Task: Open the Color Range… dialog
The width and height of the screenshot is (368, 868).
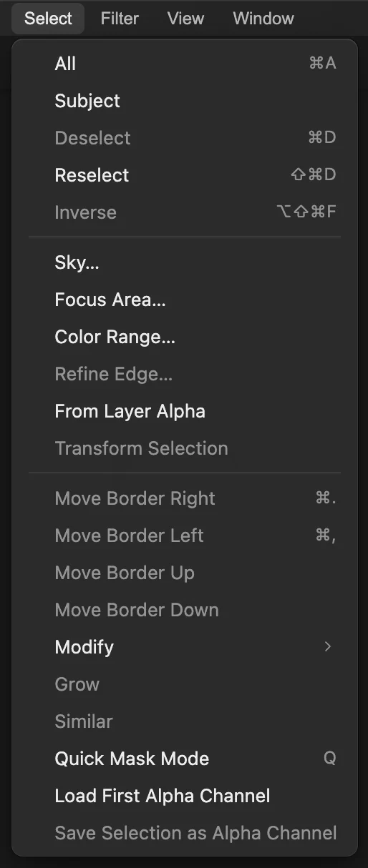Action: click(185, 337)
